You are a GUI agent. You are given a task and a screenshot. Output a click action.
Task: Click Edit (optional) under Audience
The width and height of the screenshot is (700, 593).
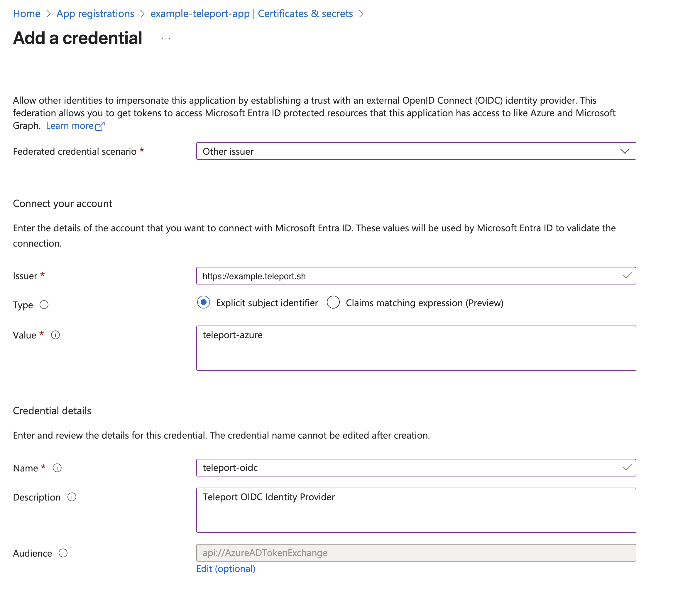pos(225,568)
